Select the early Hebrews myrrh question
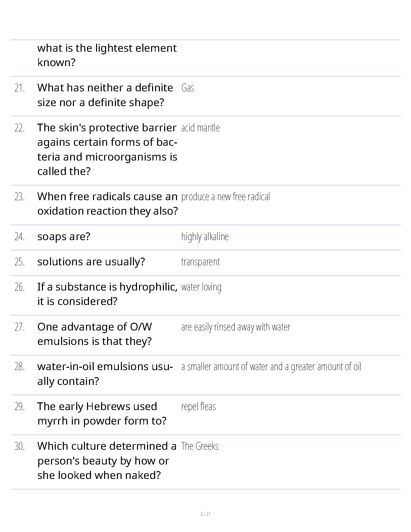 point(102,413)
